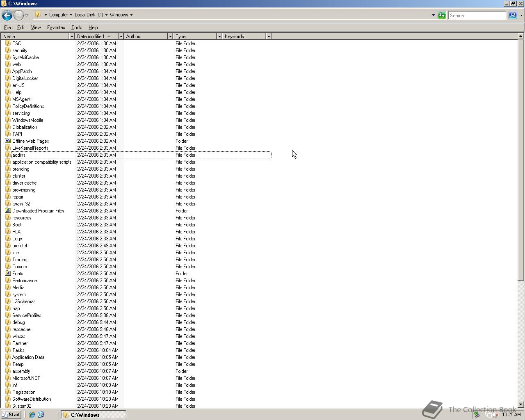Click the C:\Windows taskbar button
This screenshot has height=420, width=525.
tap(94, 415)
